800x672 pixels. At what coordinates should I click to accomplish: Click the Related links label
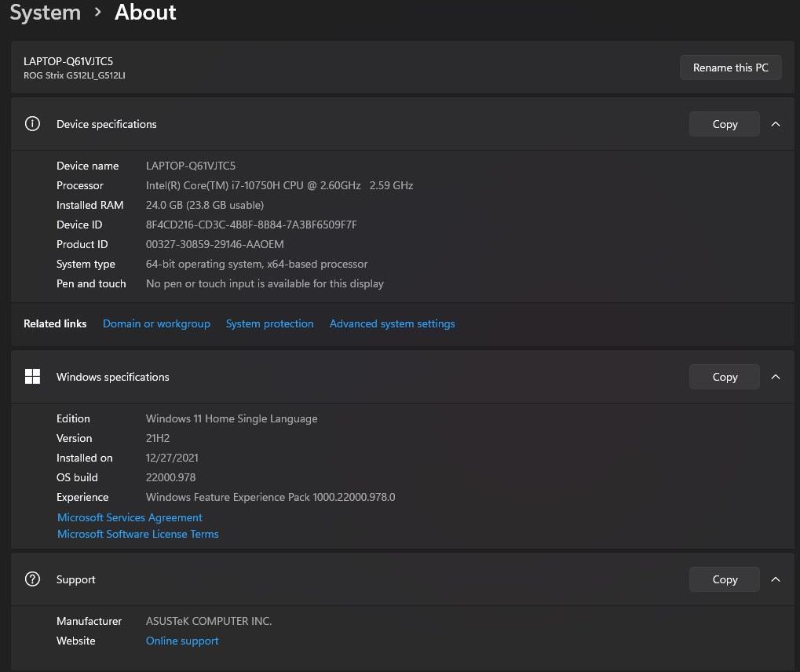coord(55,323)
